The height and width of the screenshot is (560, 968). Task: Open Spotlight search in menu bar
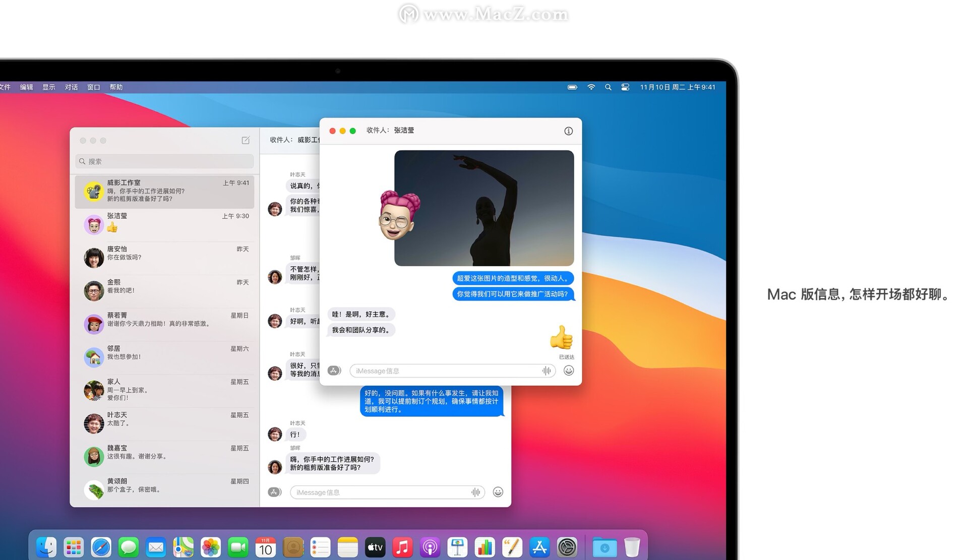coord(608,87)
